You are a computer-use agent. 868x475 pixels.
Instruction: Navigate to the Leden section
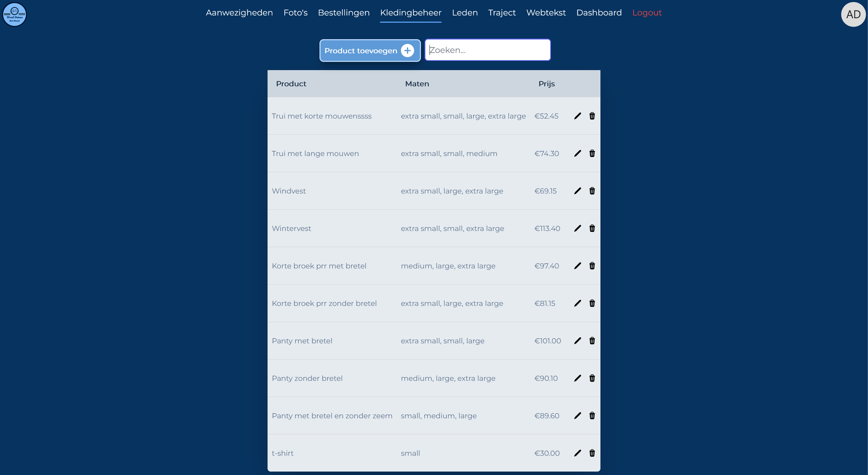[x=465, y=12]
